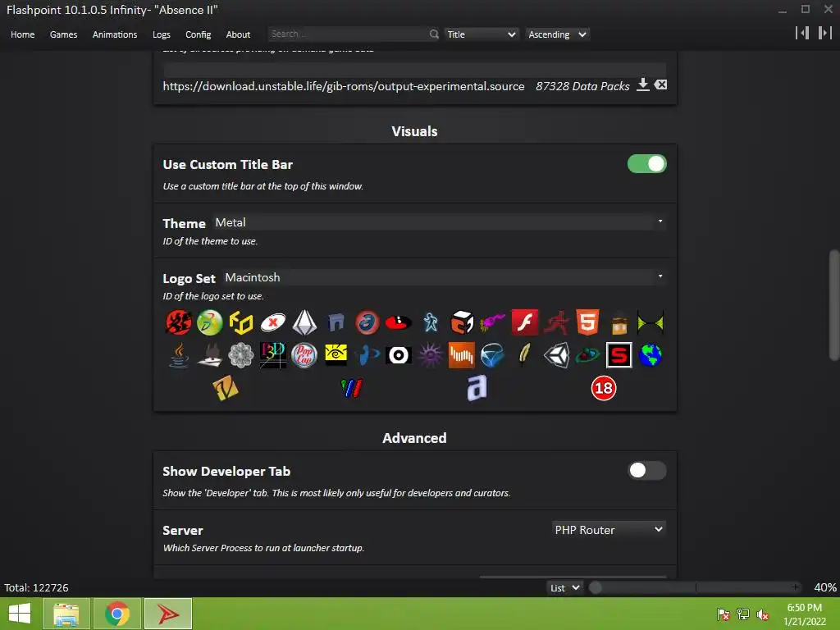The width and height of the screenshot is (840, 630).
Task: Disable the Use Custom Title Bar switch
Action: pyautogui.click(x=646, y=164)
